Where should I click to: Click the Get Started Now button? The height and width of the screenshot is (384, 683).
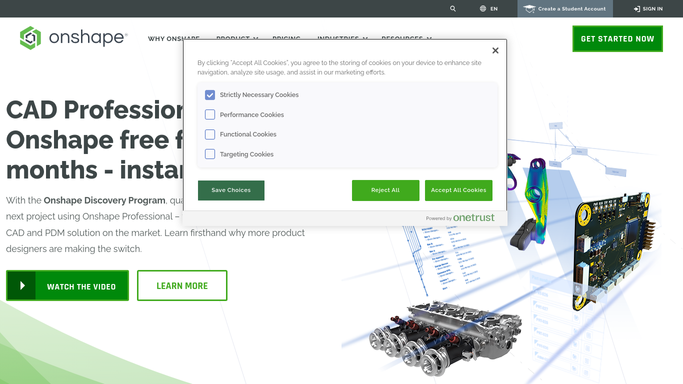617,39
